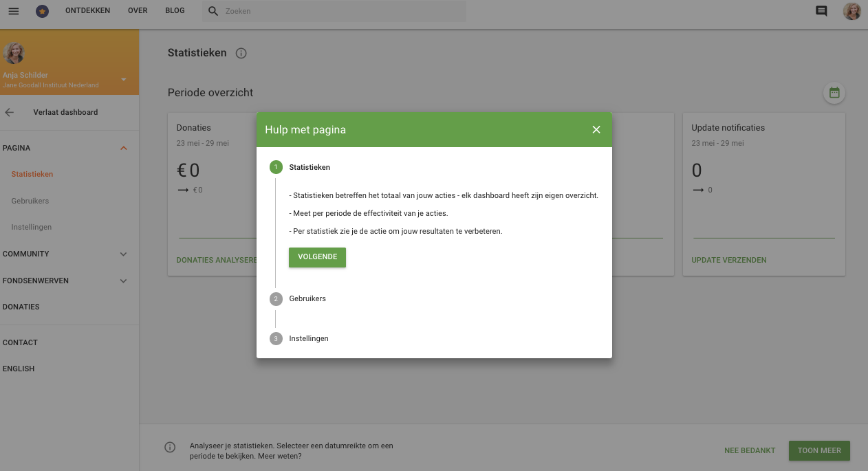Open DONATIES in the sidebar
The width and height of the screenshot is (868, 471).
click(x=21, y=307)
